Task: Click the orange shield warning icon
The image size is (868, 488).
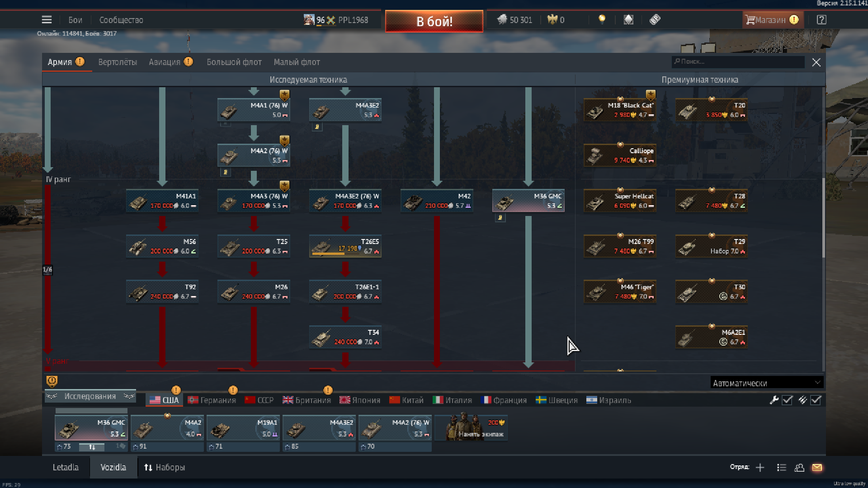Action: [52, 381]
